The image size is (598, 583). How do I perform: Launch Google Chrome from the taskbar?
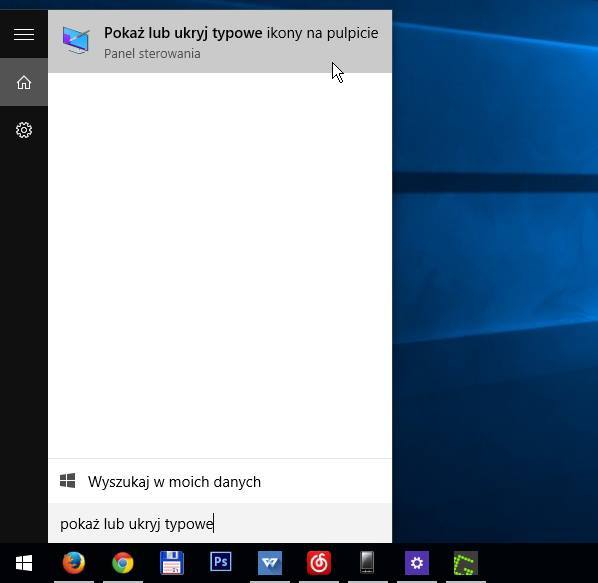coord(123,563)
